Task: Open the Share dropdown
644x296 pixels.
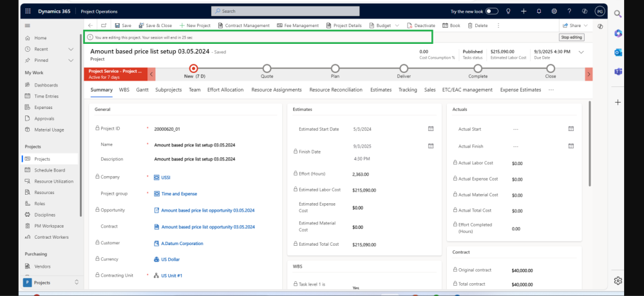Action: [x=575, y=26]
